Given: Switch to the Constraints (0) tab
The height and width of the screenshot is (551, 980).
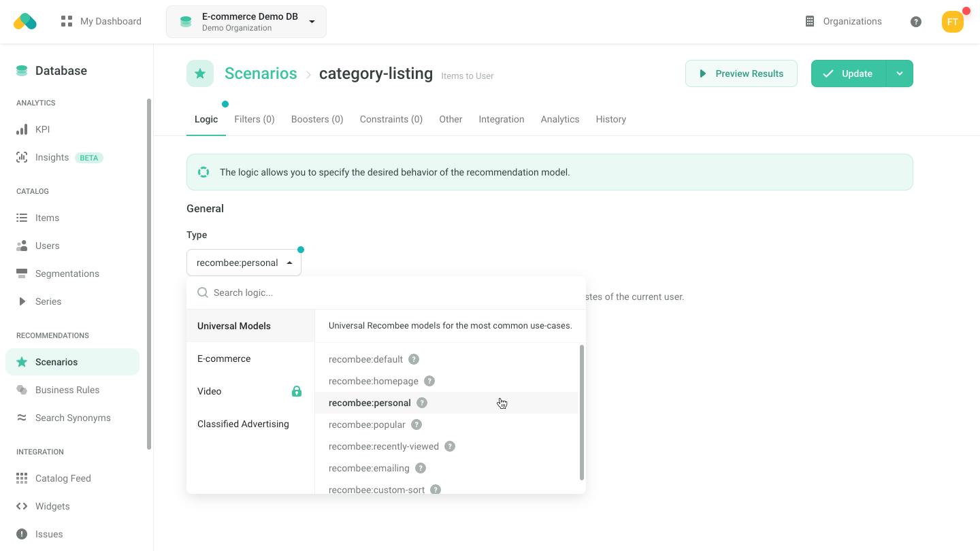Looking at the screenshot, I should [391, 119].
